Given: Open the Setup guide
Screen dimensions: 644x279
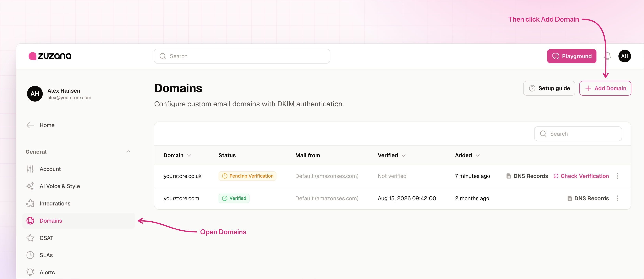Looking at the screenshot, I should pyautogui.click(x=549, y=88).
